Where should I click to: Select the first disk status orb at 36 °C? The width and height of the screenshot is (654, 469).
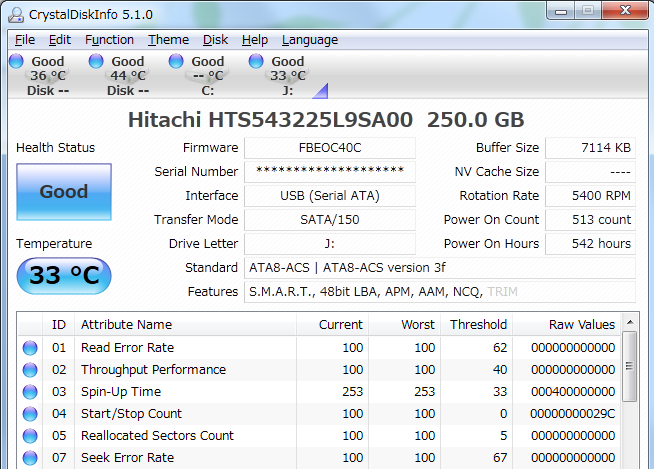[16, 61]
